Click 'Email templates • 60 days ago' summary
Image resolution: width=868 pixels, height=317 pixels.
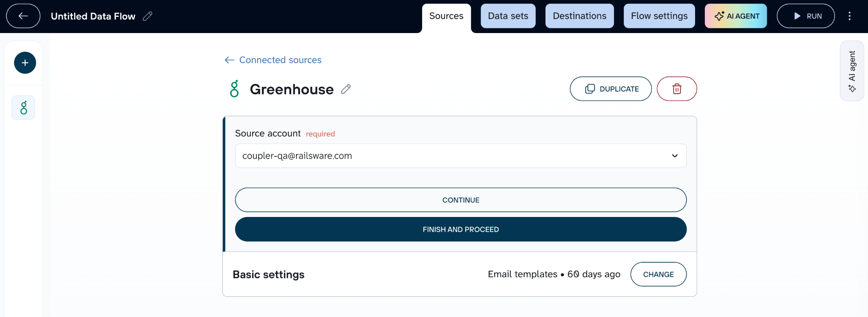[554, 274]
